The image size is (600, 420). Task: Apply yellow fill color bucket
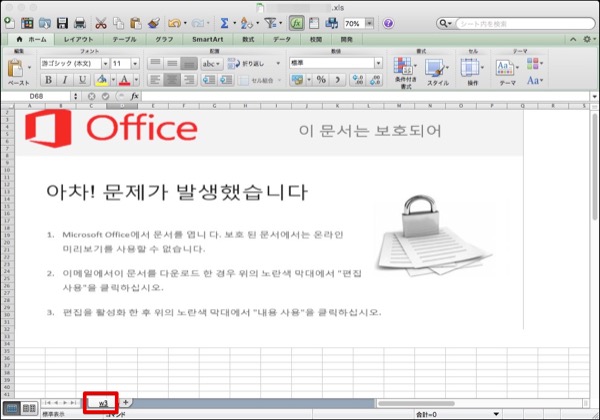point(102,80)
